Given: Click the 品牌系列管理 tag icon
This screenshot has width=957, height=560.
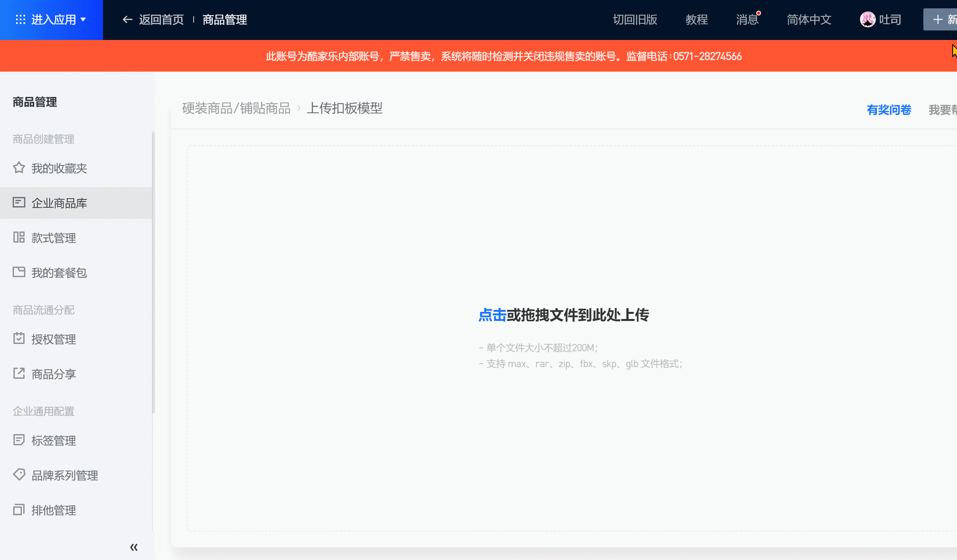Looking at the screenshot, I should point(19,475).
